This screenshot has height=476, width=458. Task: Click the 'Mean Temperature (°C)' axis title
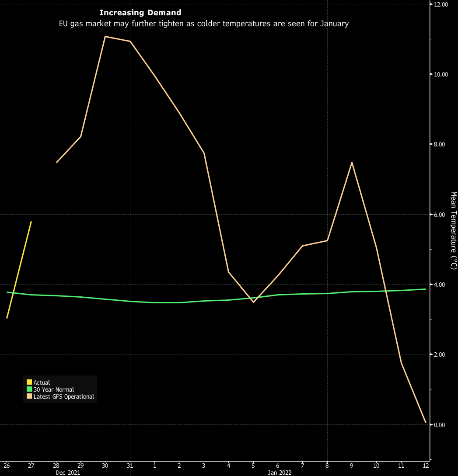click(454, 230)
